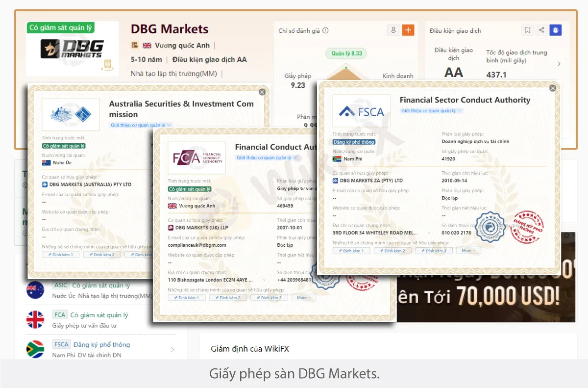Click the South Africa flag beside Nam Phi
The width and height of the screenshot is (588, 388).
point(337,159)
